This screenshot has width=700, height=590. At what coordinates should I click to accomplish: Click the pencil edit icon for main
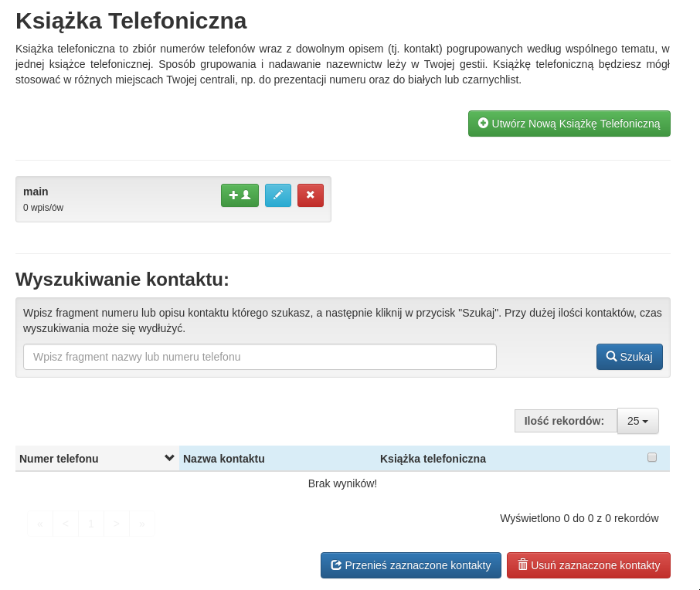tap(278, 195)
